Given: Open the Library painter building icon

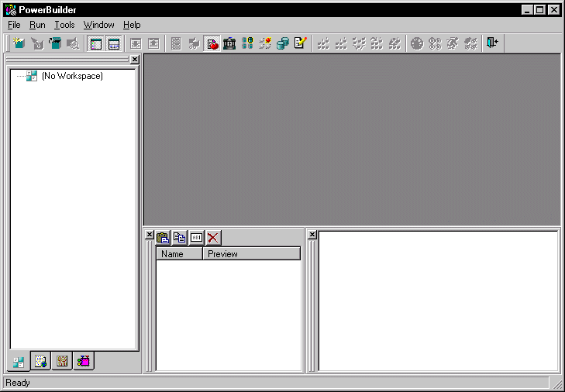Looking at the screenshot, I should [x=229, y=43].
